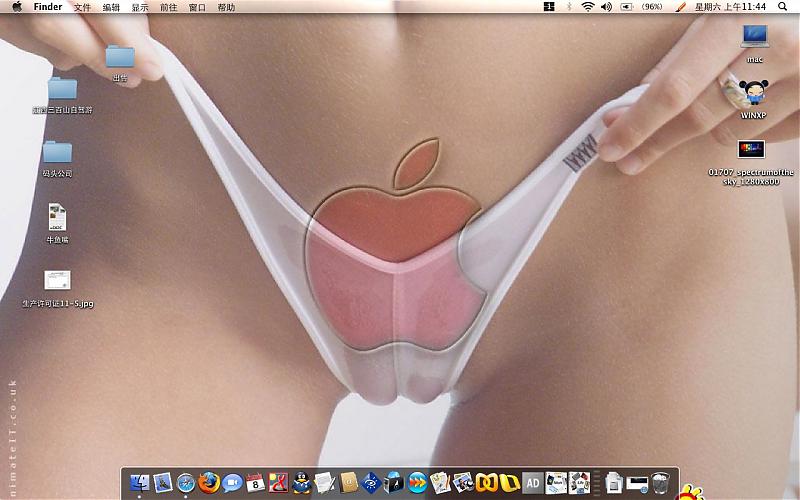Open Safari compass icon in Dock
Screen dimensions: 800x500
tap(186, 483)
